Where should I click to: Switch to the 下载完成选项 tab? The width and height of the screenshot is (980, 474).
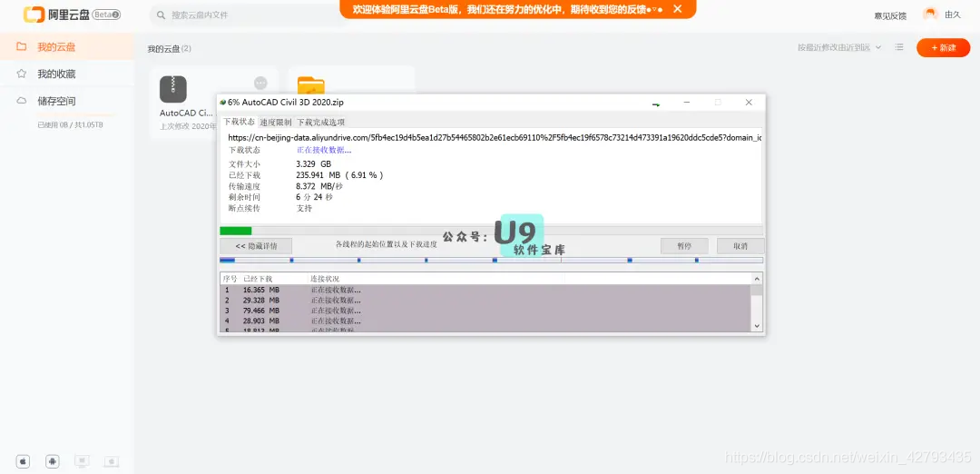[320, 122]
